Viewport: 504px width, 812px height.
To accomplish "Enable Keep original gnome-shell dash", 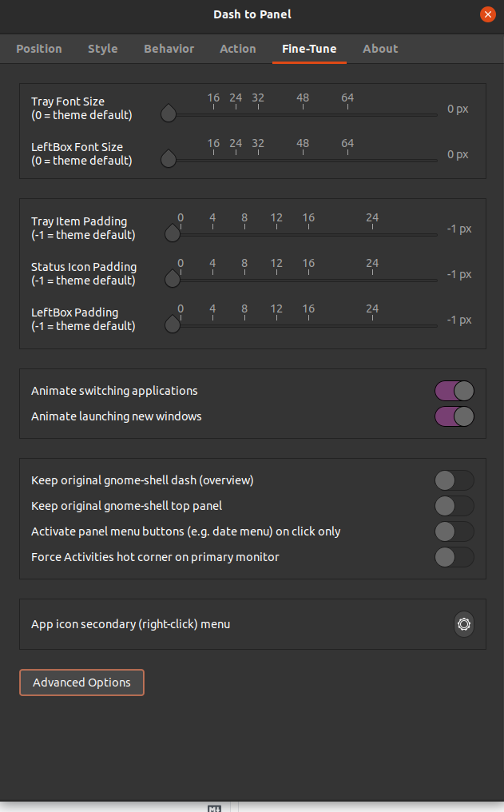I will [x=454, y=480].
